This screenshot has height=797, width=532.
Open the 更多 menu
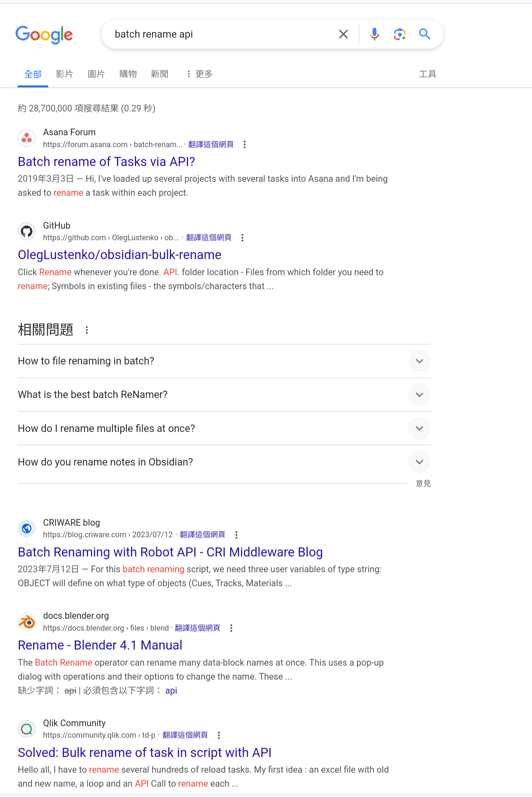click(200, 74)
